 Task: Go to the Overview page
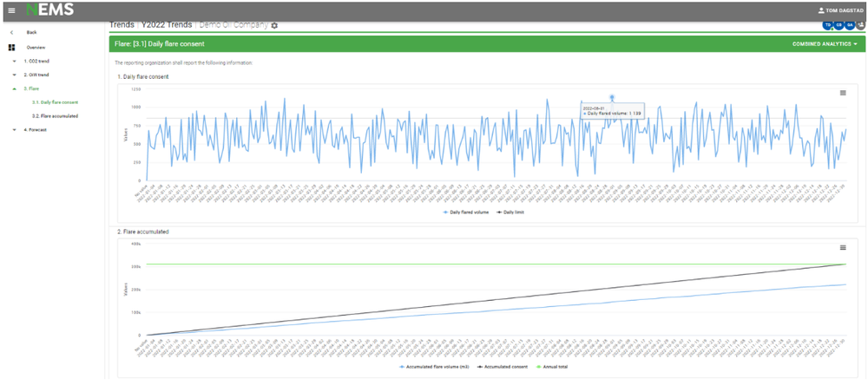pyautogui.click(x=36, y=48)
